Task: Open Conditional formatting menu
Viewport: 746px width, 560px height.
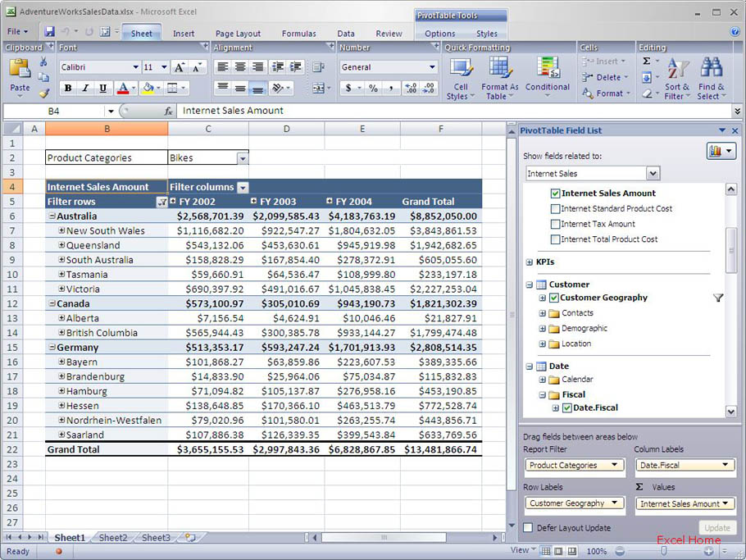Action: tap(547, 77)
